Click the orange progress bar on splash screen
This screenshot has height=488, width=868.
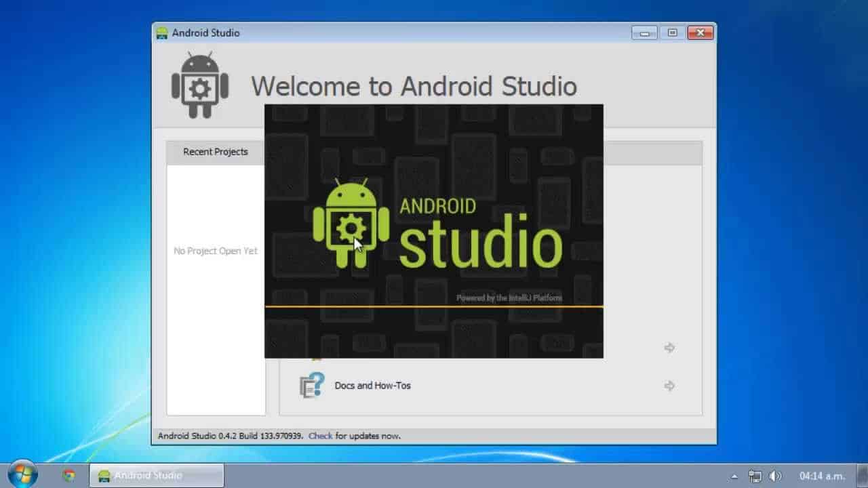coord(434,306)
